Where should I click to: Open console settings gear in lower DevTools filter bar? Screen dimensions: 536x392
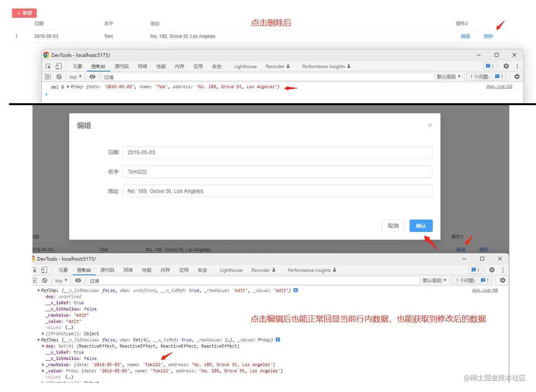pos(503,281)
